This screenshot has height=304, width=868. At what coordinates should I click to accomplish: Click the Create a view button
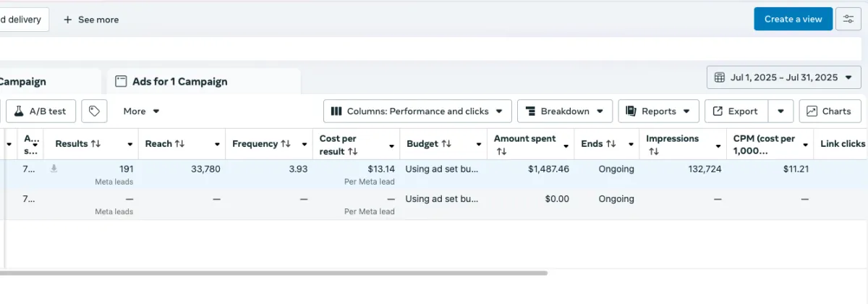tap(793, 19)
